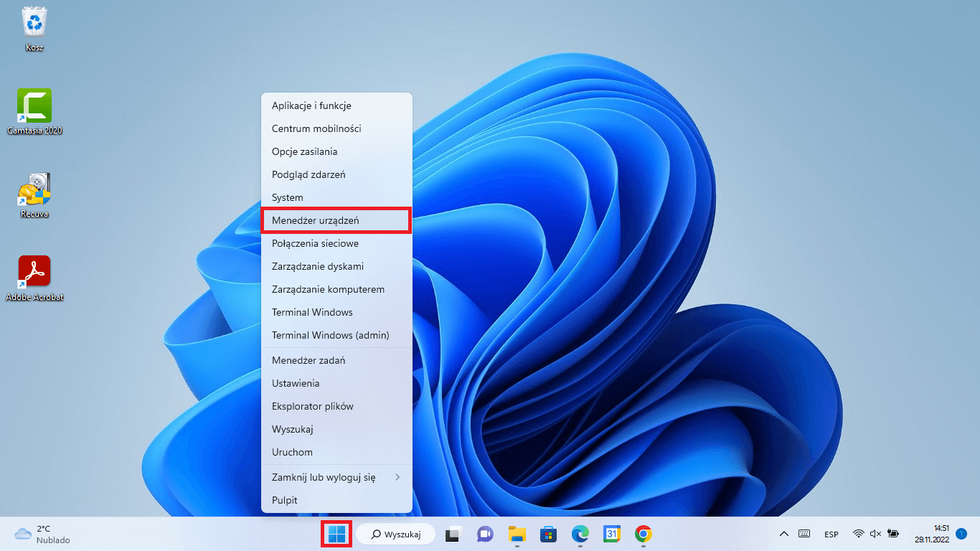The width and height of the screenshot is (980, 551).
Task: Select Połączenia sieciowe
Action: click(336, 243)
